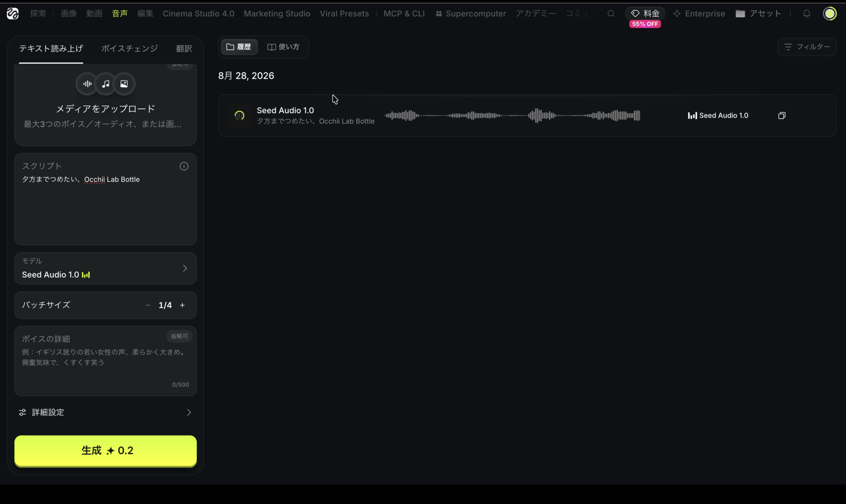This screenshot has height=504, width=846.
Task: Click the Seed Audio 1.0 model label in history row
Action: pos(718,115)
